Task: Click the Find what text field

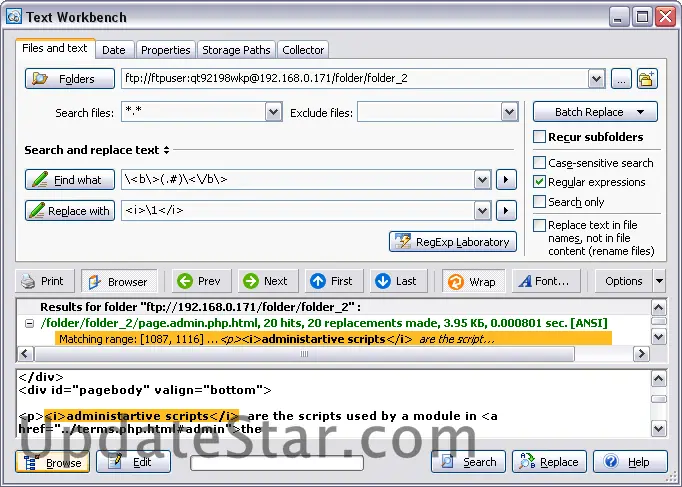Action: point(298,180)
